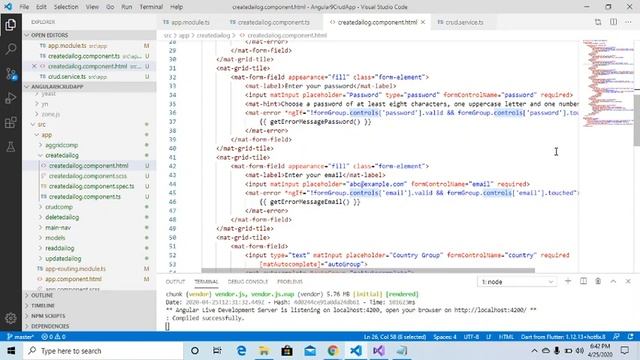Split the terminal panel
Viewport: 640px width, 360px height.
[x=583, y=281]
